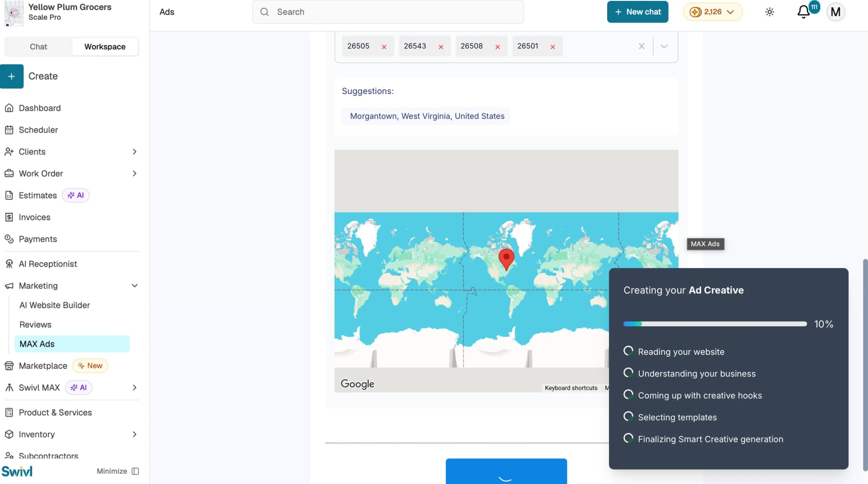Viewport: 868px width, 484px height.
Task: Click the Yellow Plum Grocers logo
Action: coord(14,13)
